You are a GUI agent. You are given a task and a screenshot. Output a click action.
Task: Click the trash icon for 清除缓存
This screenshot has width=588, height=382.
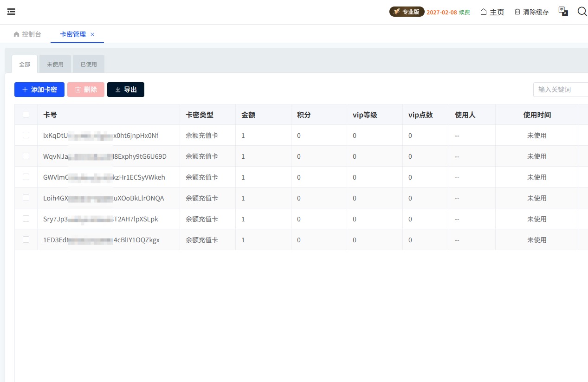pyautogui.click(x=517, y=12)
